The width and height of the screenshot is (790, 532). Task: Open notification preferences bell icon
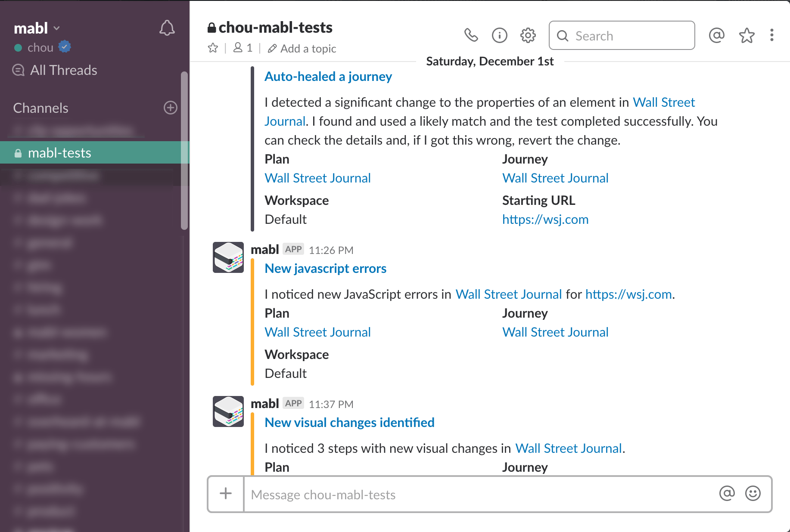(167, 28)
